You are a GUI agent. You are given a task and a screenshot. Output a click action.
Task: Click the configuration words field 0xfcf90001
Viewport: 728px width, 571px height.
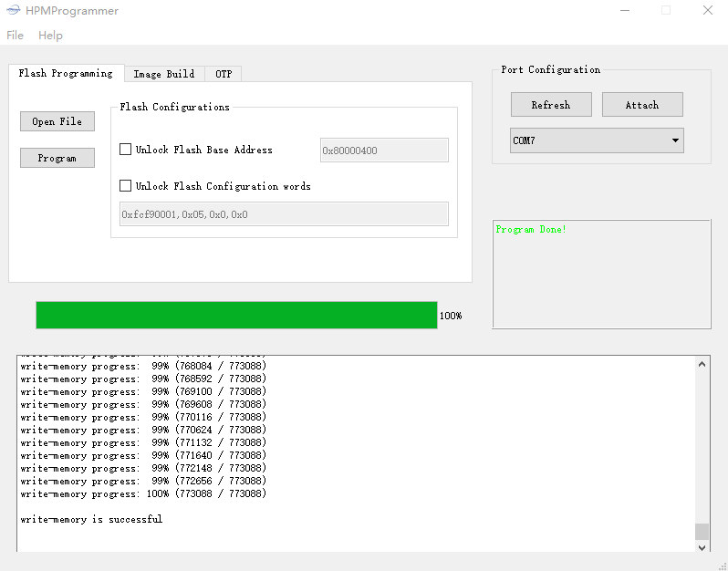click(x=284, y=214)
